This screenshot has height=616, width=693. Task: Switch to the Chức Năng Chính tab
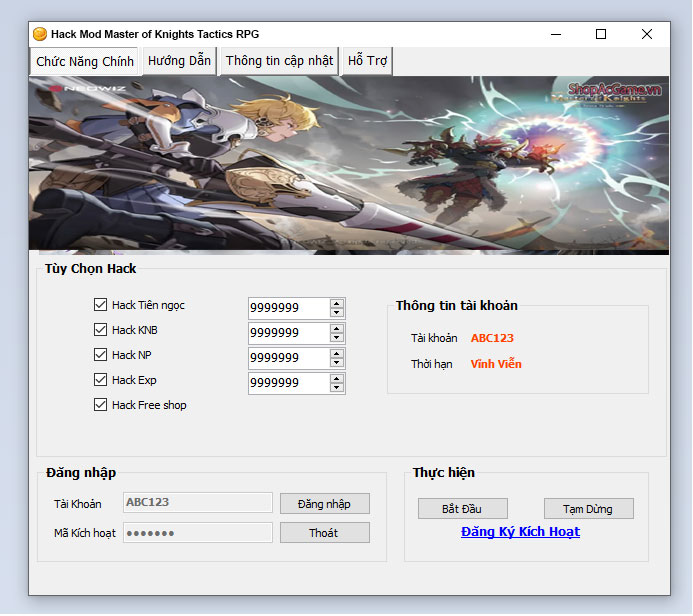coord(85,61)
